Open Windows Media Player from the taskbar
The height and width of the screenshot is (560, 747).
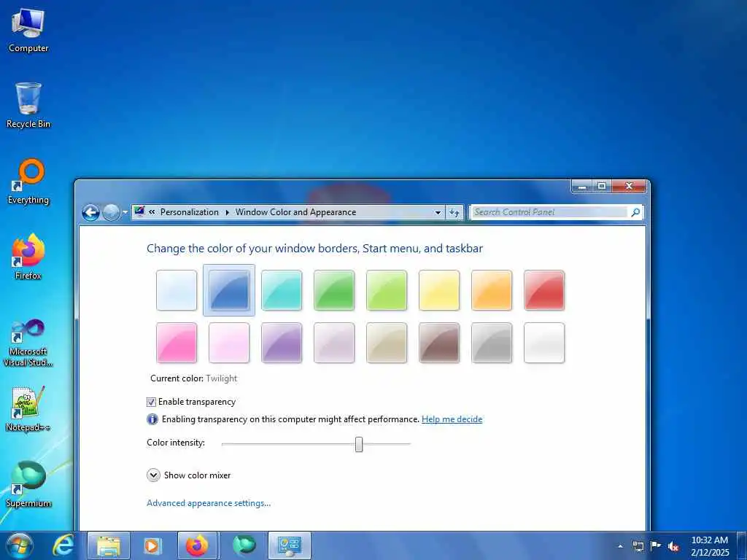click(x=153, y=545)
